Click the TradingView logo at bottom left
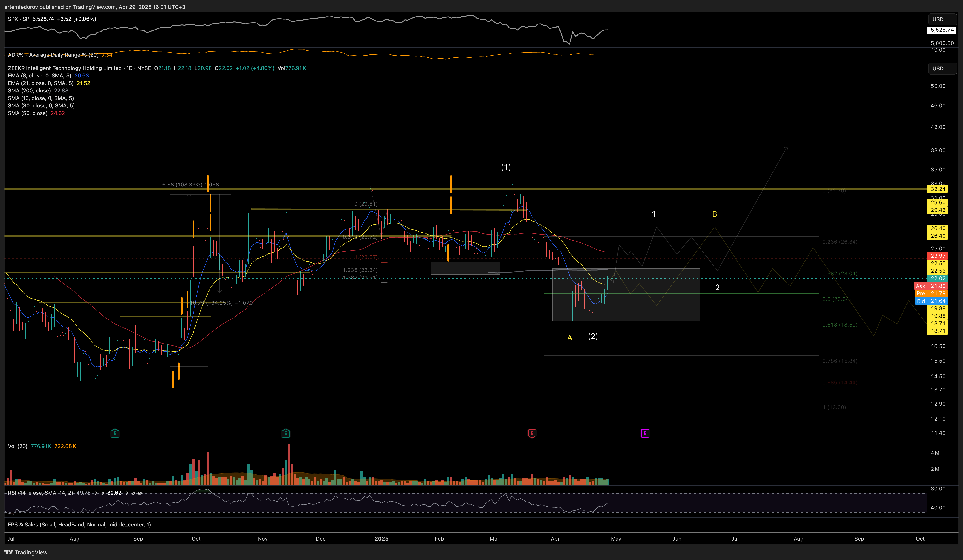Screen dimensions: 963x560 [26, 552]
